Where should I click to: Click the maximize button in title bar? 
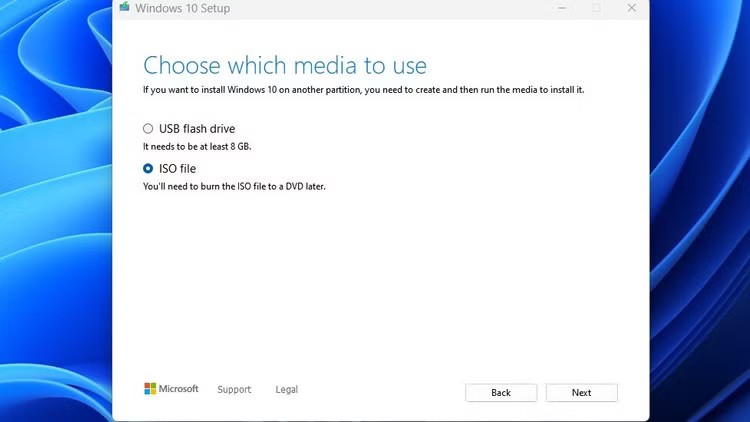click(596, 8)
